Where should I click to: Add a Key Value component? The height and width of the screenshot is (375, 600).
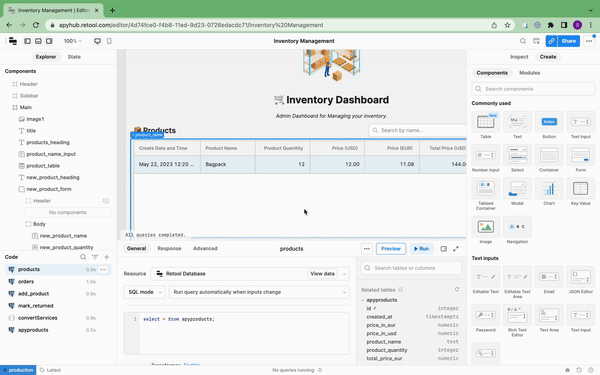[x=580, y=192]
